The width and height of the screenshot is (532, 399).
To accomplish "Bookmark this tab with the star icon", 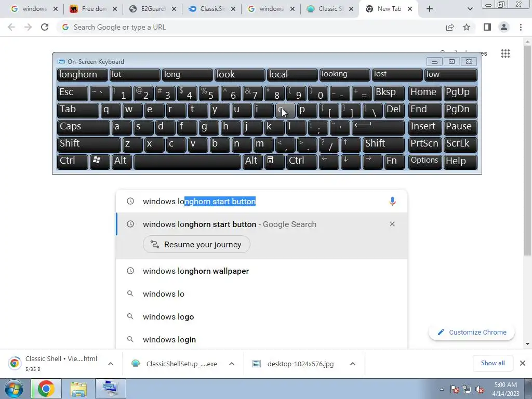I will click(467, 27).
